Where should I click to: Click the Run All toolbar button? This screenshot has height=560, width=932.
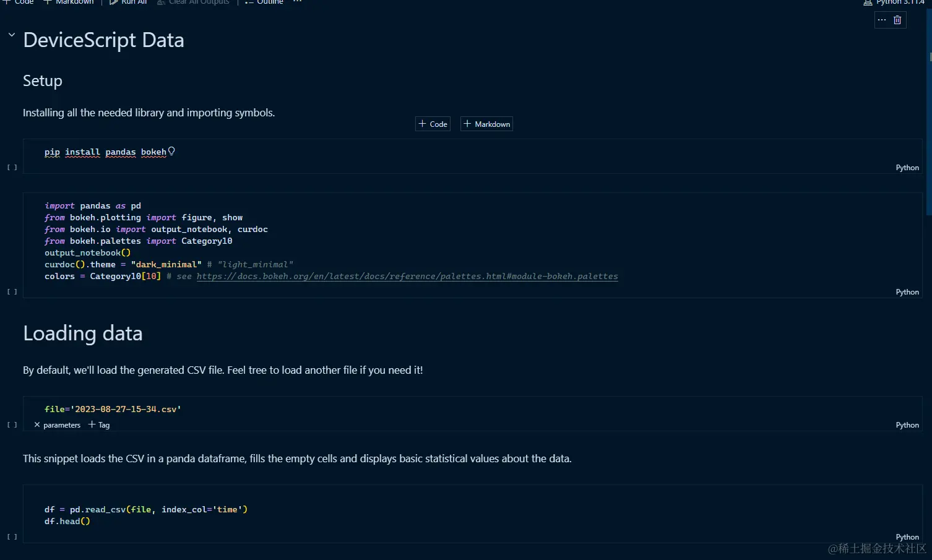pos(128,2)
